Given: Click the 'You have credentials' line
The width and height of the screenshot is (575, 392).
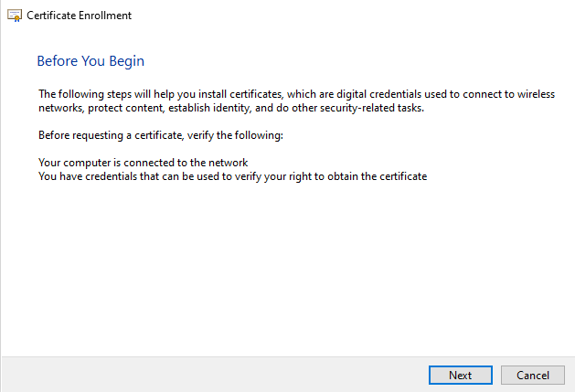Looking at the screenshot, I should [232, 176].
